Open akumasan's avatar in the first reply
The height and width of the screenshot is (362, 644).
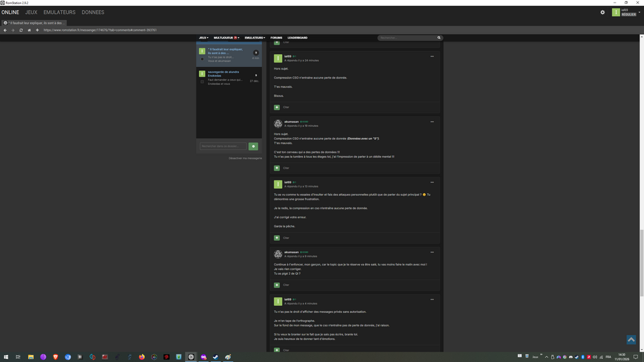[x=278, y=123]
